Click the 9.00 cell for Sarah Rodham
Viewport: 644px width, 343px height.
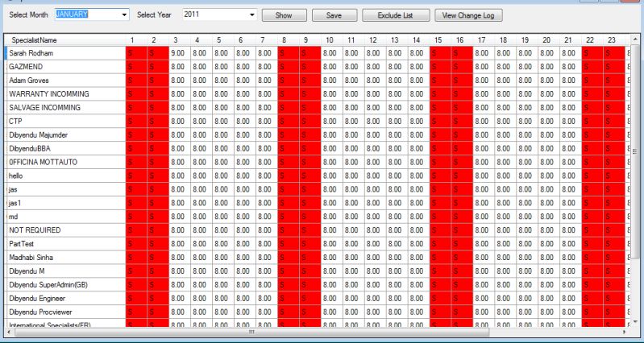tap(180, 53)
